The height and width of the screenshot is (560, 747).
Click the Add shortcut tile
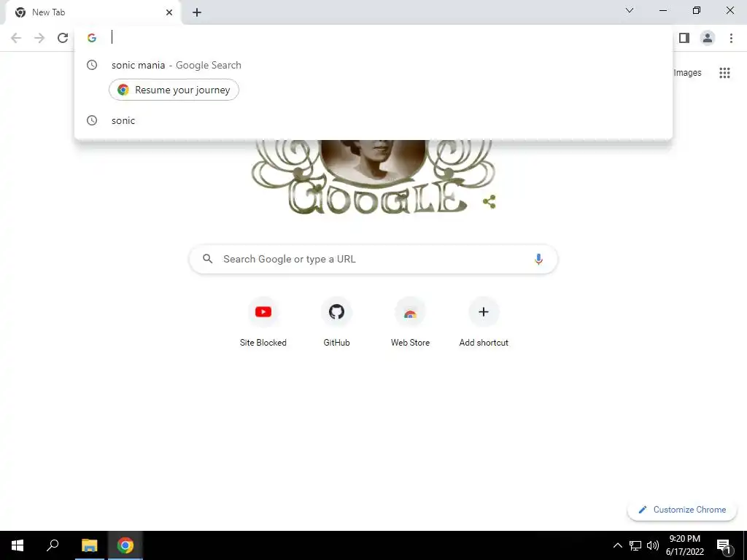point(484,322)
